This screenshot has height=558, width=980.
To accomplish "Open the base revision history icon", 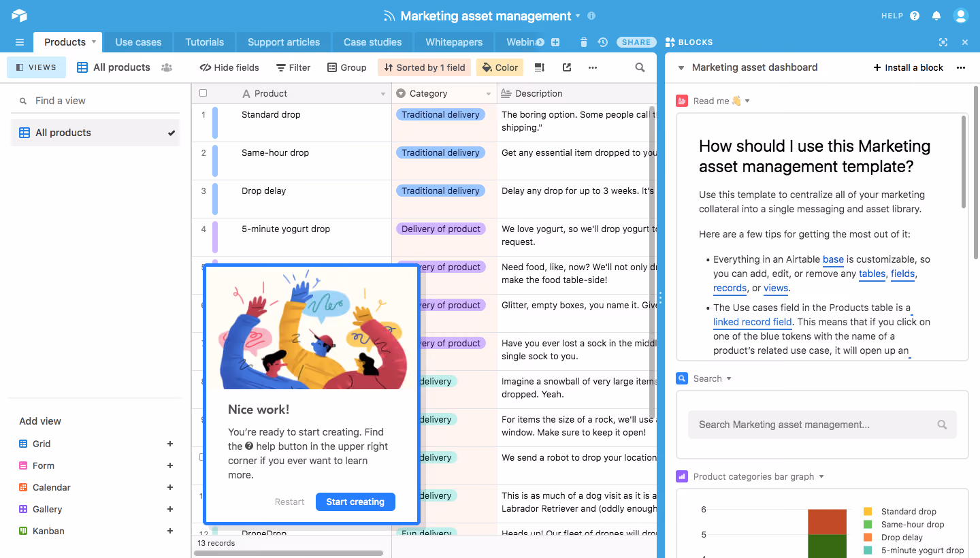I will click(602, 42).
